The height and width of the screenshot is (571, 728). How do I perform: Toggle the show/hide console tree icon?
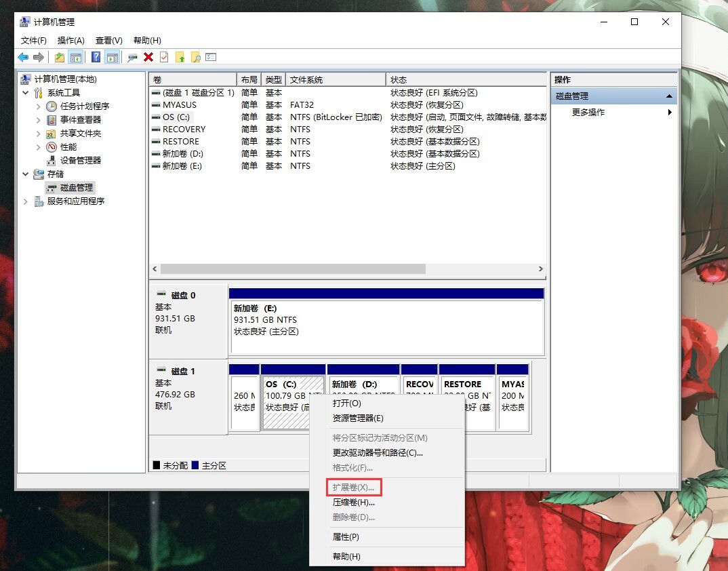tap(75, 57)
